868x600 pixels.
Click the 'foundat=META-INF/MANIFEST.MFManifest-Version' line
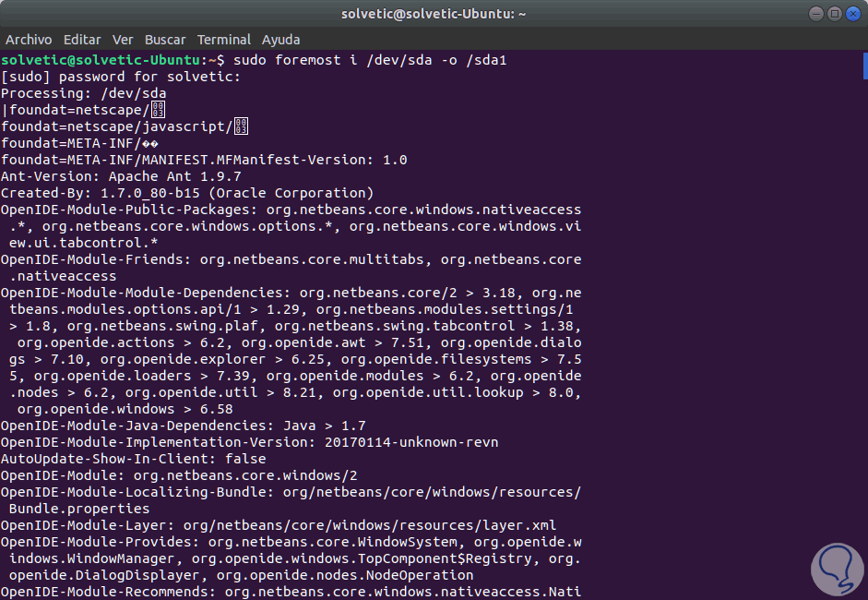pos(204,160)
